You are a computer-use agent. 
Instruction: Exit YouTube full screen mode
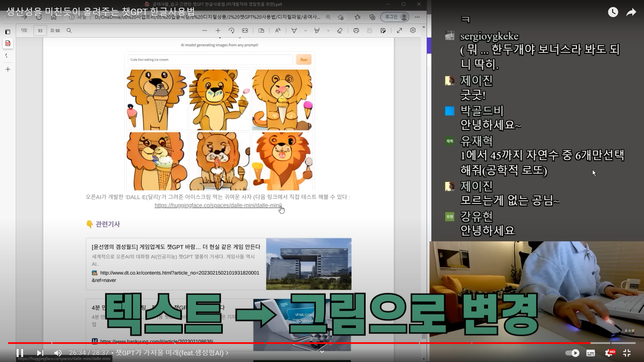click(627, 353)
